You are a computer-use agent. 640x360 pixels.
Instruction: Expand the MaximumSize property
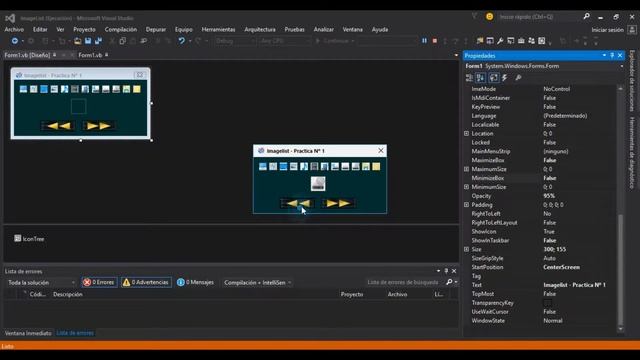pos(467,169)
